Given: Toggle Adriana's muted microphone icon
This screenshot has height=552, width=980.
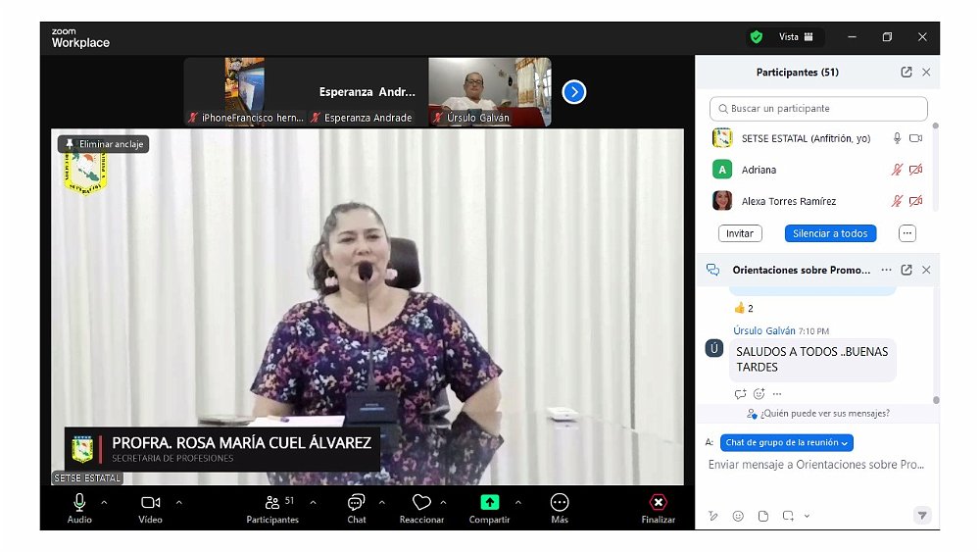Looking at the screenshot, I should (896, 170).
